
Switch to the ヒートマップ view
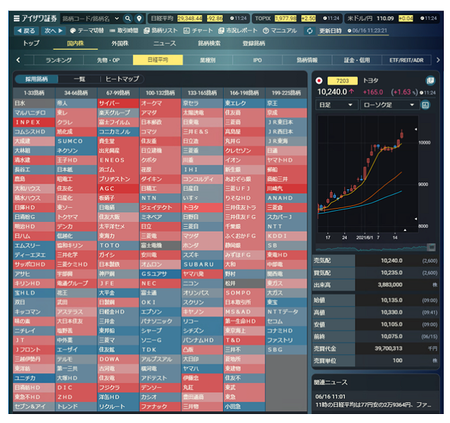tap(122, 79)
